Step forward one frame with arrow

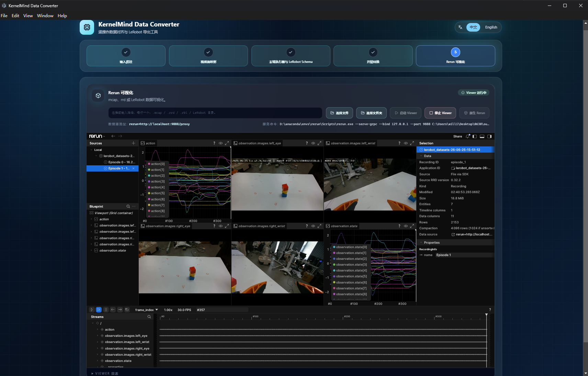pyautogui.click(x=120, y=310)
